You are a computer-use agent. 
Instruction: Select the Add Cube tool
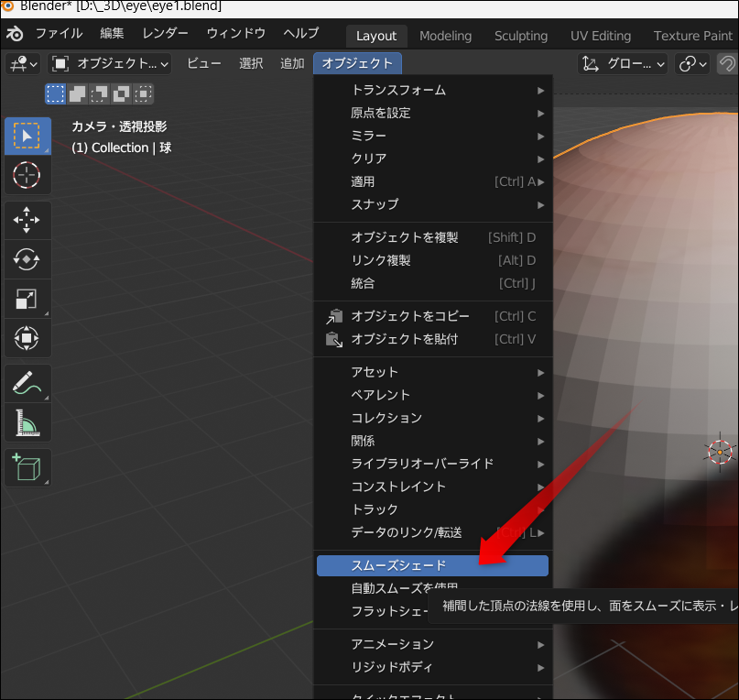(x=27, y=467)
